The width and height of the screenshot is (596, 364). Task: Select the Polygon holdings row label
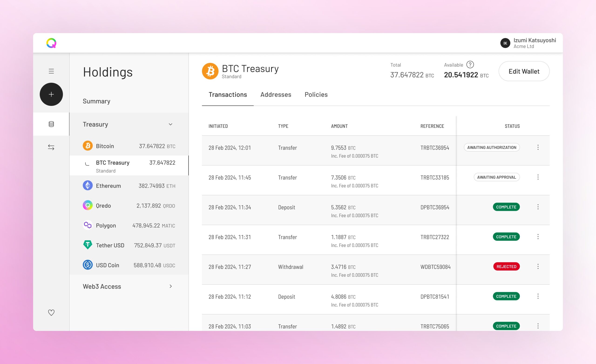[106, 226]
